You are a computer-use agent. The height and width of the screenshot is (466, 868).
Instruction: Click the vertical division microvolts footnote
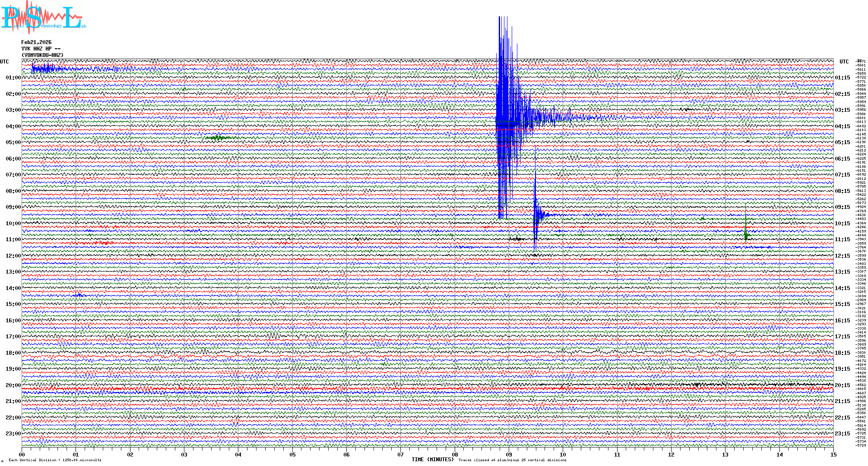[x=55, y=460]
